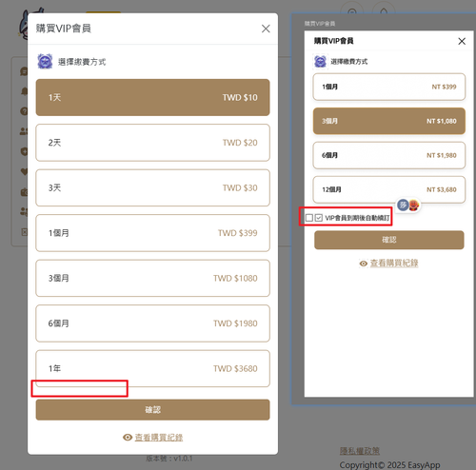Close the right 購買VIP會員 mockup dialog
The image size is (476, 470).
[x=462, y=41]
